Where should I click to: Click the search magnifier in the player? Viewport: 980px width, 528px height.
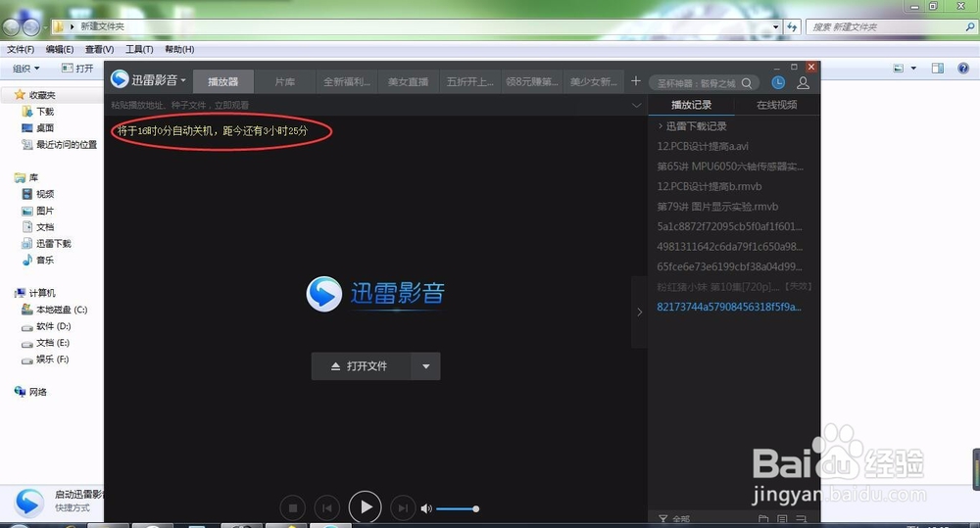click(x=747, y=83)
